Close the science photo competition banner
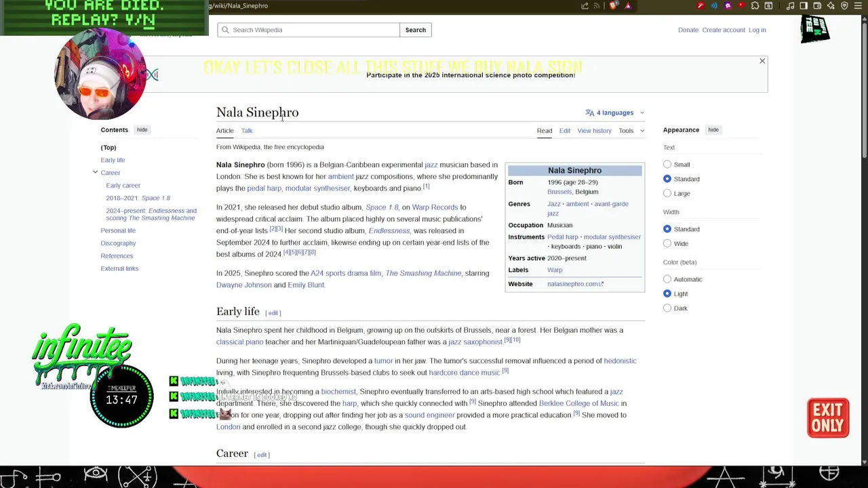This screenshot has width=868, height=488. pos(762,62)
